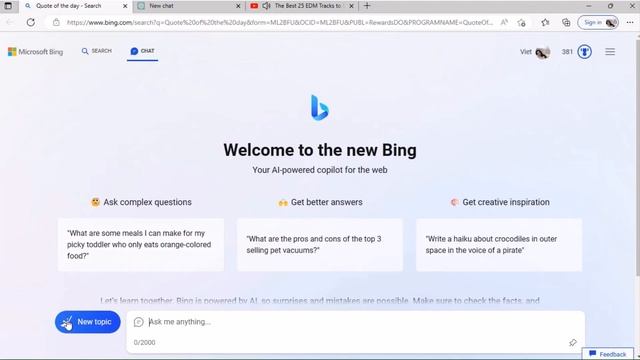Close The Best 25 EDM Tracks tab
Screen dimensions: 640x360
click(351, 6)
